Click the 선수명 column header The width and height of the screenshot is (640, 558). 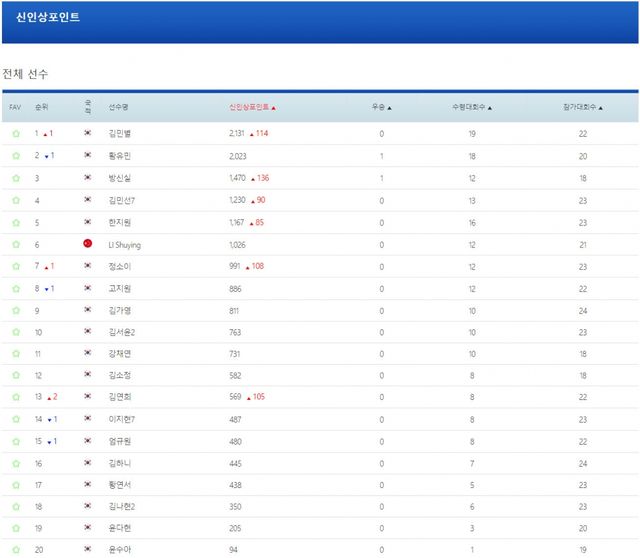[119, 107]
